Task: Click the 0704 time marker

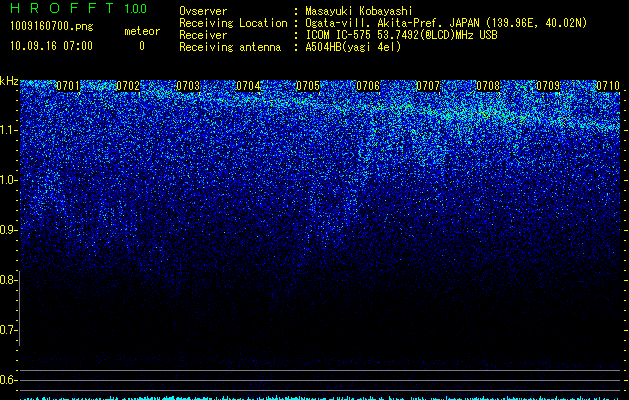Action: coord(248,86)
